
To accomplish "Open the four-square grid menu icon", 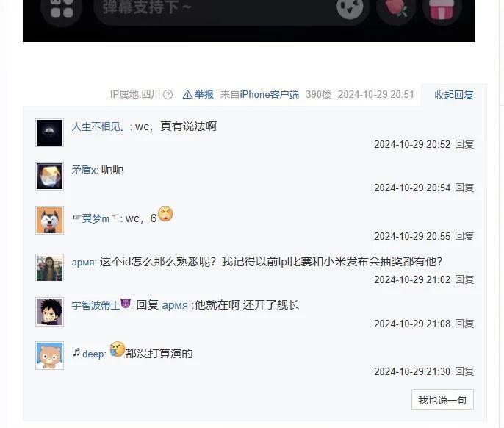I will coord(62,9).
